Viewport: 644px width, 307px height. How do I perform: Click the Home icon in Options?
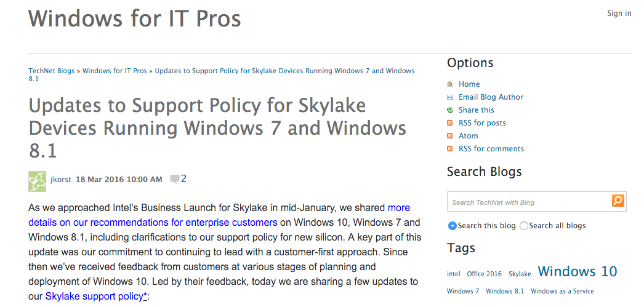pyautogui.click(x=451, y=84)
